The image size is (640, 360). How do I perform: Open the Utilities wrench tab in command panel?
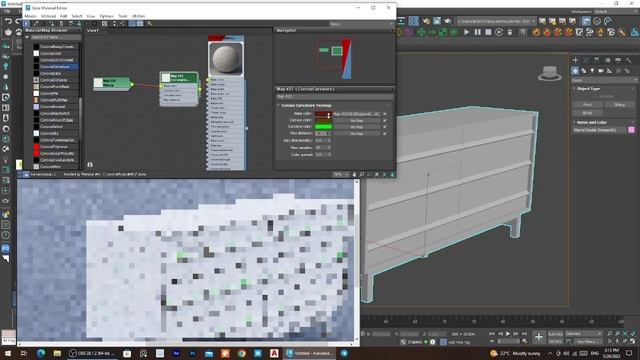629,60
